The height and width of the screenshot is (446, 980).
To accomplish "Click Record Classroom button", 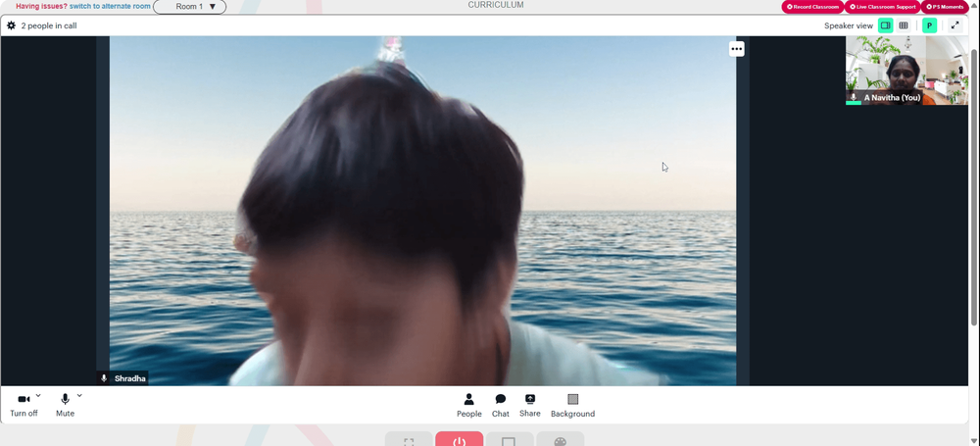I will (x=812, y=7).
